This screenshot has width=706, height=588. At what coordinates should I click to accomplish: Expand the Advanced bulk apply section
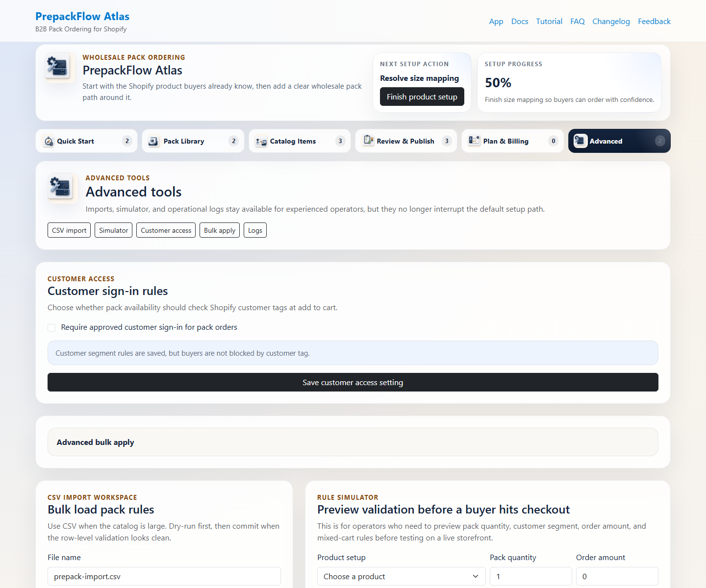tap(353, 442)
